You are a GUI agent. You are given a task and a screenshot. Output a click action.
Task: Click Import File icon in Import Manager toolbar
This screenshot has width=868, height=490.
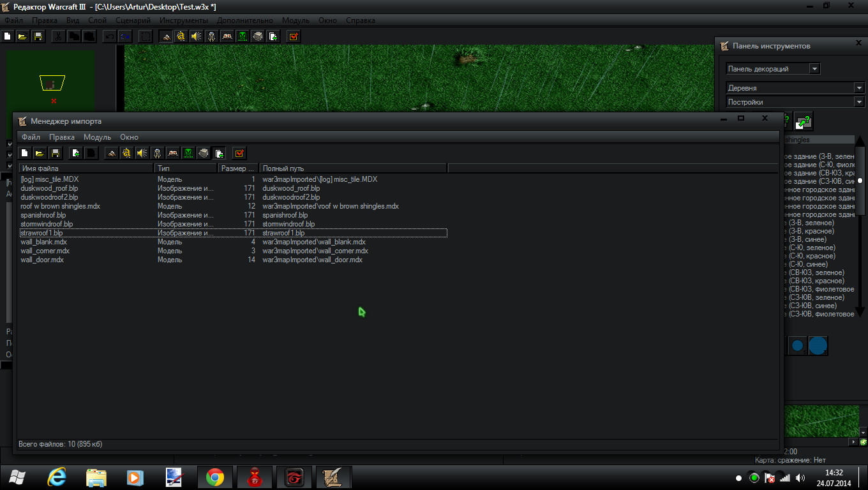76,153
